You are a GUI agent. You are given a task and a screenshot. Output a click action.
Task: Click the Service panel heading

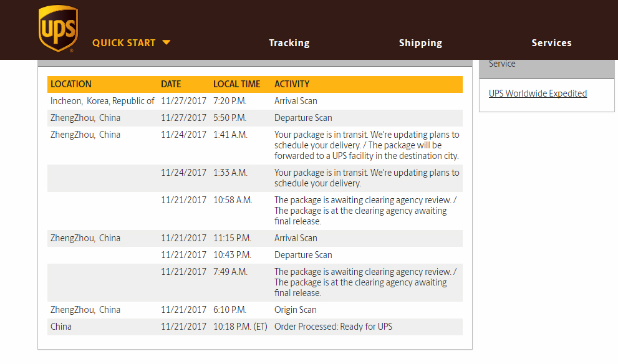coord(502,64)
